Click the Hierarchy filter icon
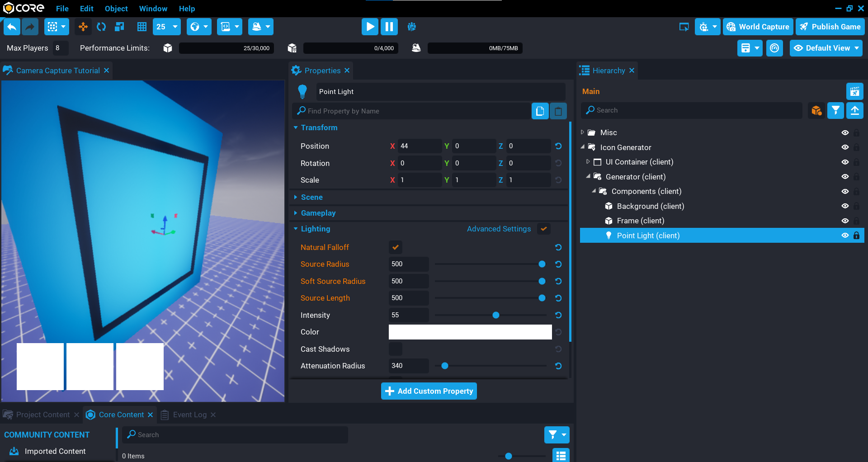 coord(835,110)
